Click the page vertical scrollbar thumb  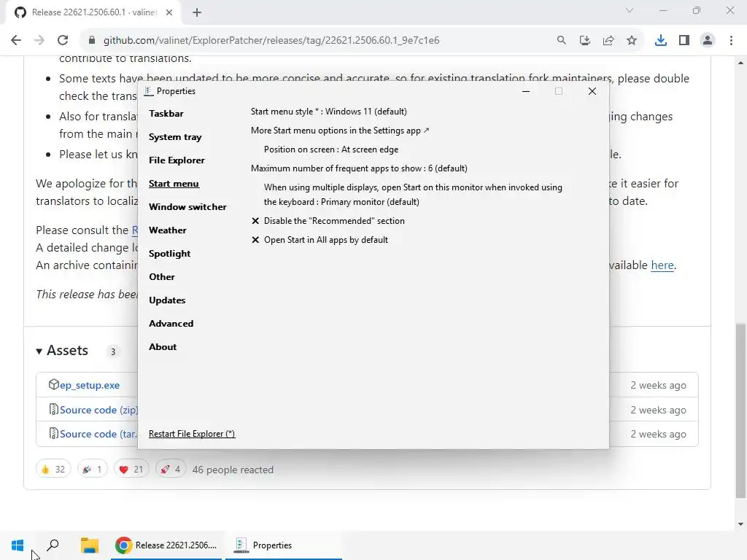[740, 411]
